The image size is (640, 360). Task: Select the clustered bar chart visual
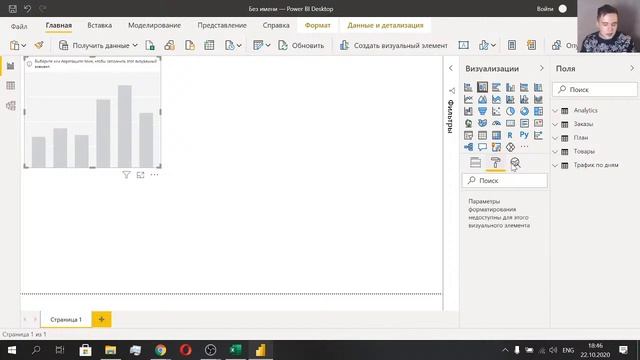[x=496, y=87]
